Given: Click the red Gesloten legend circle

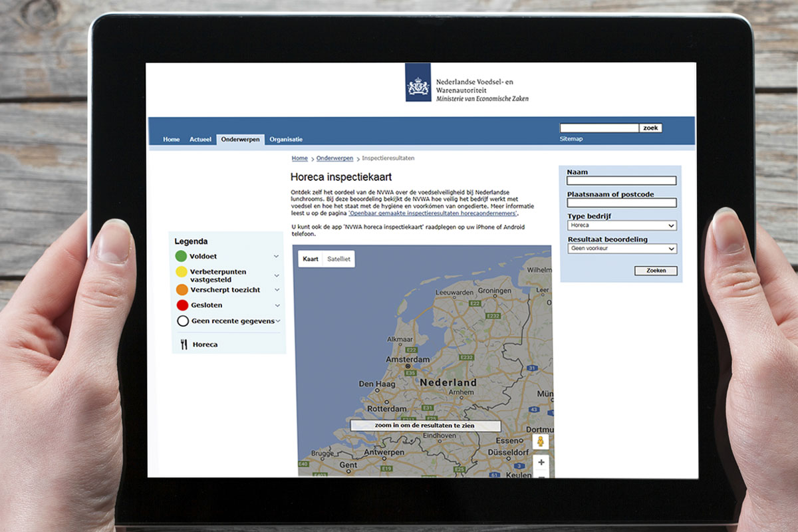Looking at the screenshot, I should pos(182,305).
